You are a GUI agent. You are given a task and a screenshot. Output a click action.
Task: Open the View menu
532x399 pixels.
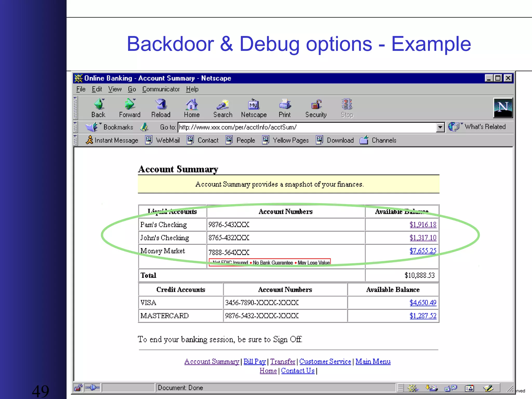[x=115, y=89]
